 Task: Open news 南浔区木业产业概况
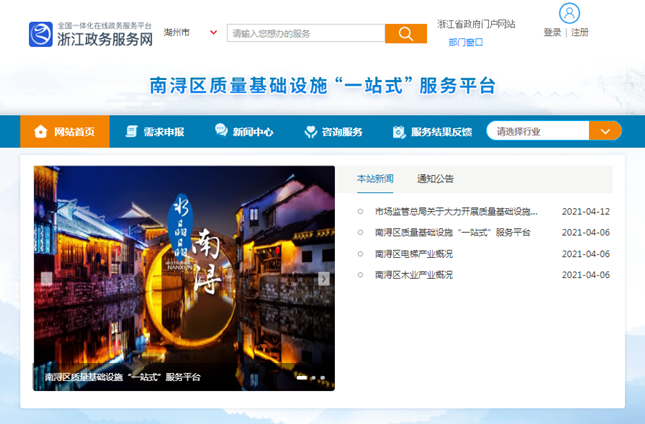pos(414,275)
